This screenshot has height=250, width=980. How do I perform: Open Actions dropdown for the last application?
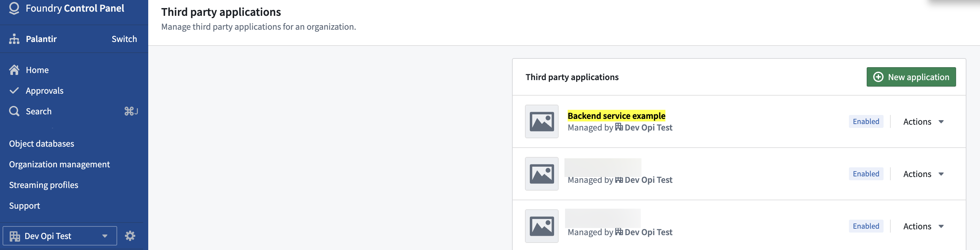923,226
